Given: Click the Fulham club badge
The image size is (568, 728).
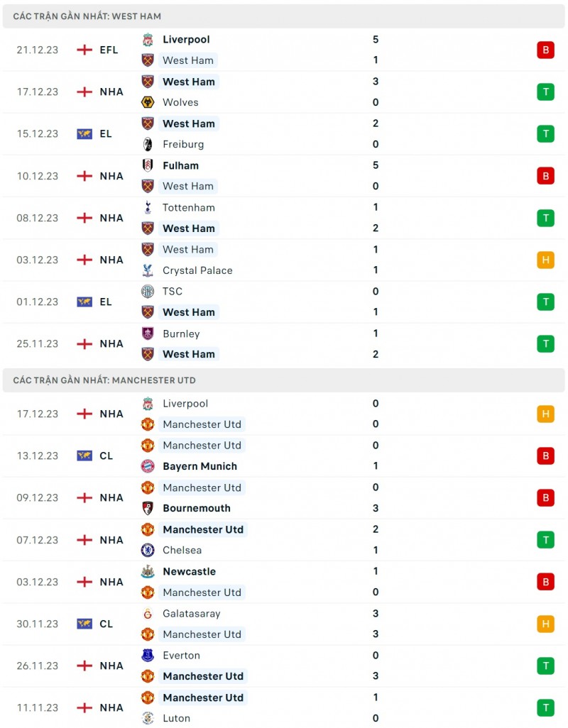Looking at the screenshot, I should (148, 165).
